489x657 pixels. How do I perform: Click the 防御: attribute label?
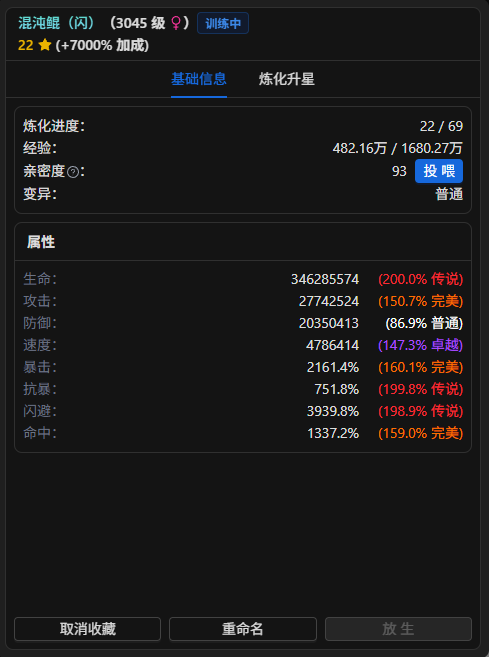click(40, 323)
